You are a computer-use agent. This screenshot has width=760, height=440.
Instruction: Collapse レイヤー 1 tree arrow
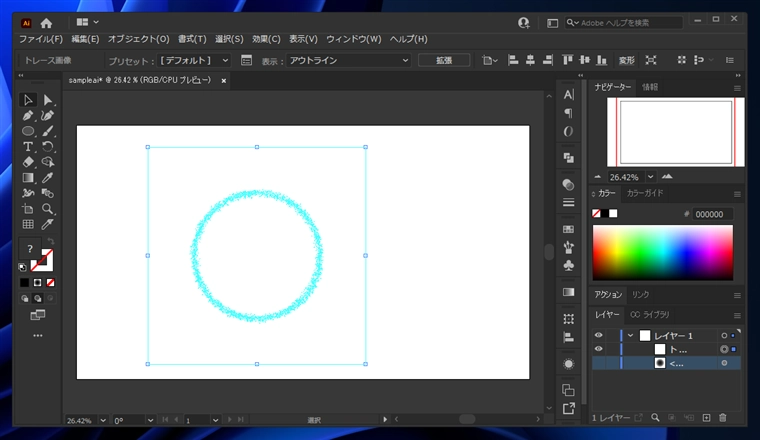(631, 335)
